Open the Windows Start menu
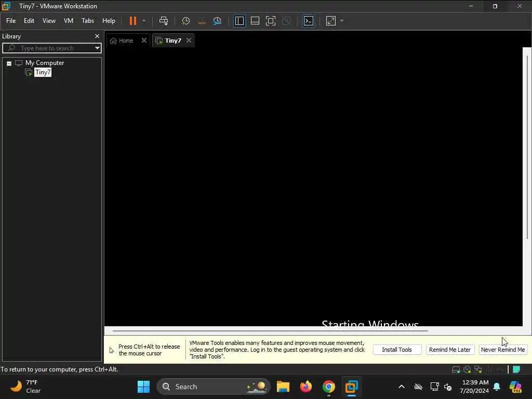The image size is (532, 399). click(x=143, y=387)
